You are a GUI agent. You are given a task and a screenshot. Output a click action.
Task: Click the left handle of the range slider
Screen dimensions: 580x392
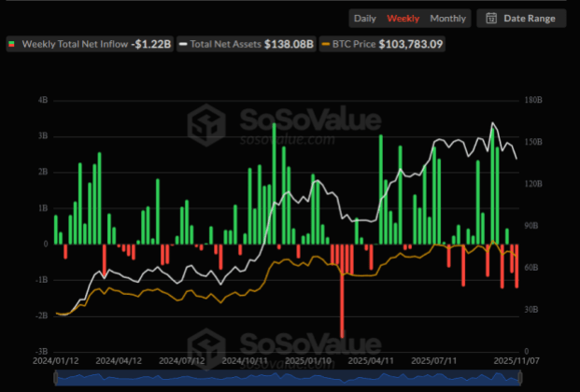56,377
